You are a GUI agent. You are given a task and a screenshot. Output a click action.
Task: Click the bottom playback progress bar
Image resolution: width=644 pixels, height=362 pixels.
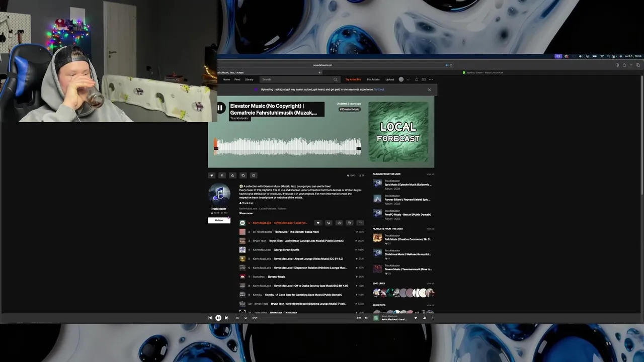click(x=307, y=318)
